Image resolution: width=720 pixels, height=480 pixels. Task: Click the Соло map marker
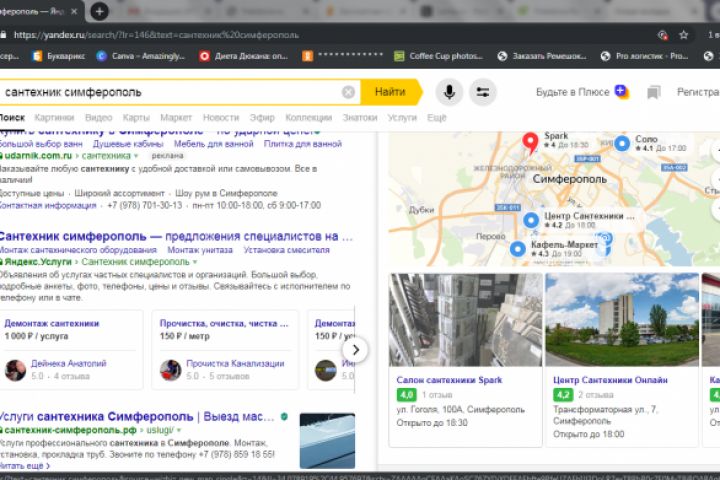pyautogui.click(x=622, y=143)
